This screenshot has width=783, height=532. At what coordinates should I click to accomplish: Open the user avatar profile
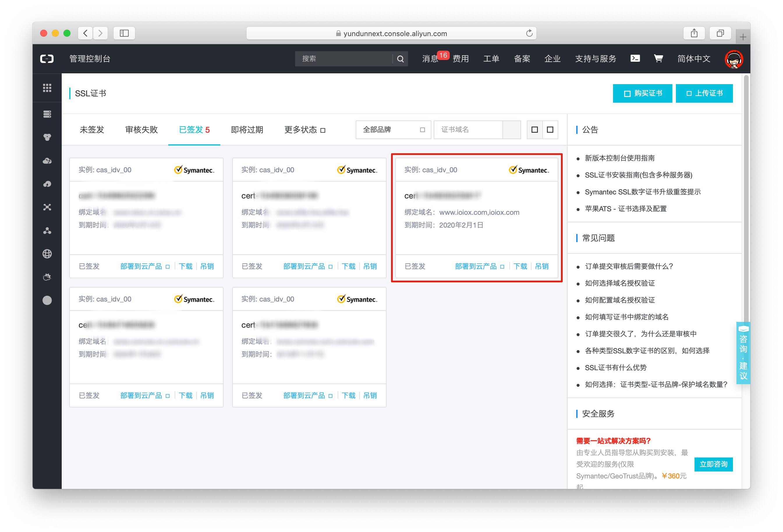(x=734, y=59)
